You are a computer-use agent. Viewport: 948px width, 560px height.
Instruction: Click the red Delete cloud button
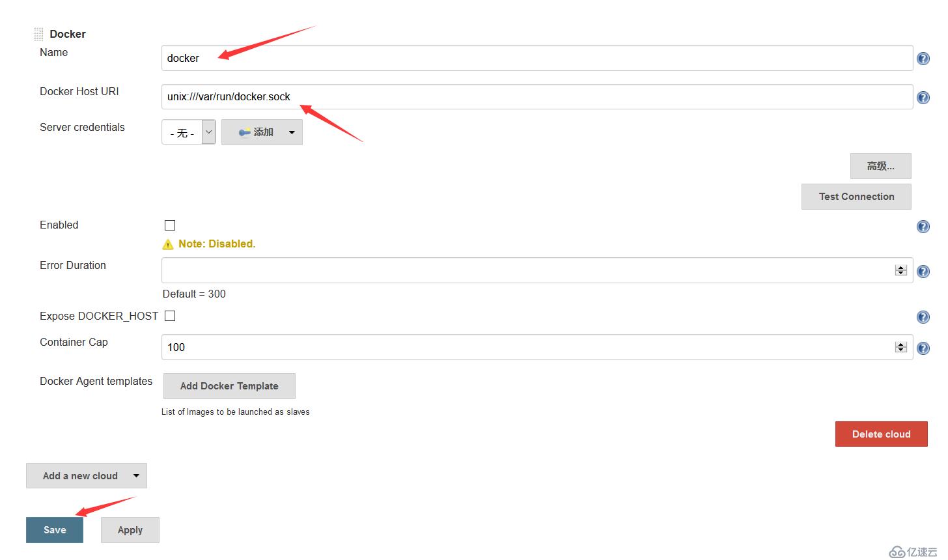point(881,434)
